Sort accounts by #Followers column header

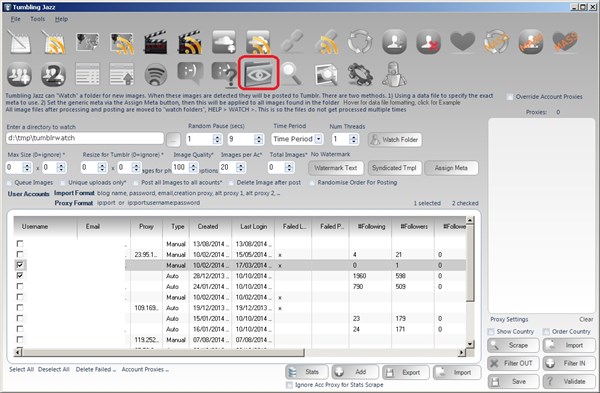413,227
